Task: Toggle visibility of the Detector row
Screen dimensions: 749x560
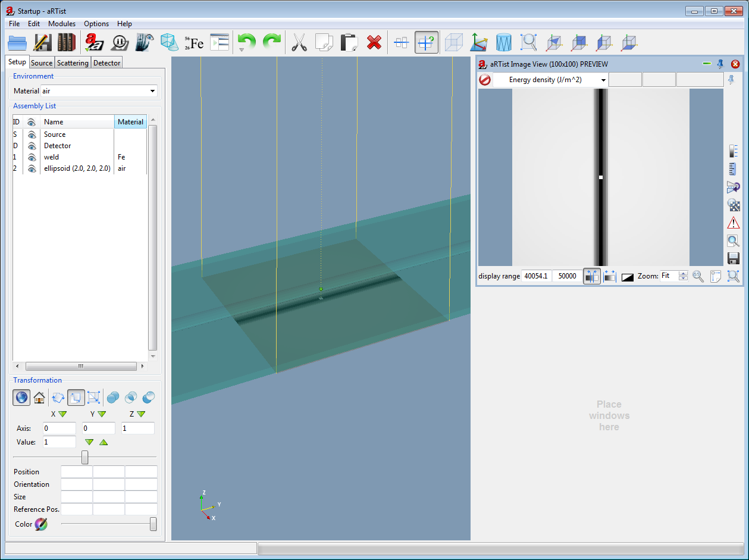Action: pos(32,146)
